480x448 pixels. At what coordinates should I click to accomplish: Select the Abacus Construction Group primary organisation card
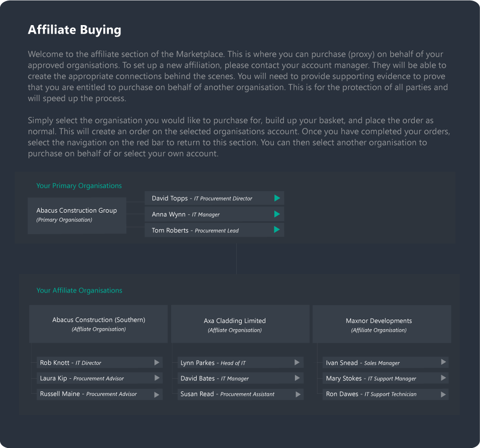[x=76, y=215]
